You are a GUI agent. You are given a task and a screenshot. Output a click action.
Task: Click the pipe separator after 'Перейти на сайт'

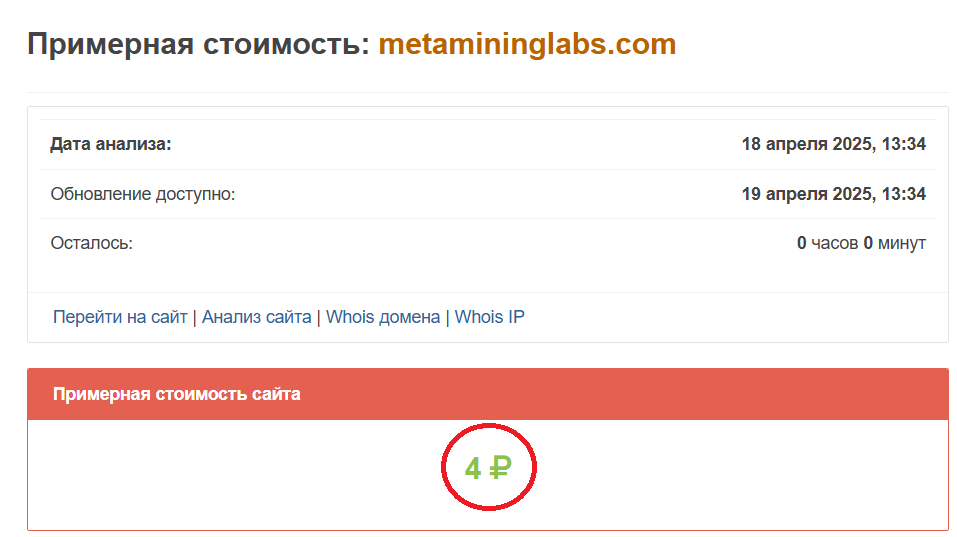coord(195,317)
